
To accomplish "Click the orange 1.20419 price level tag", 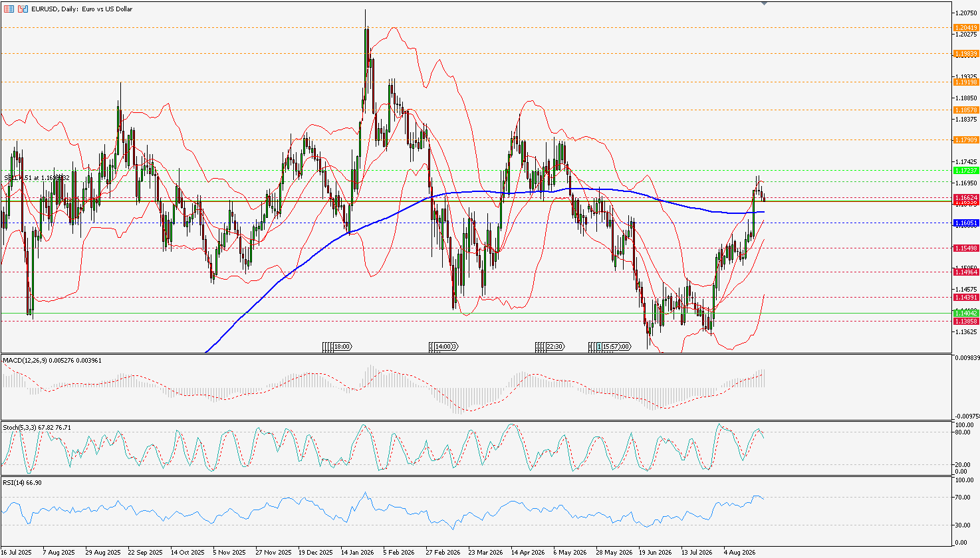I will click(x=965, y=28).
